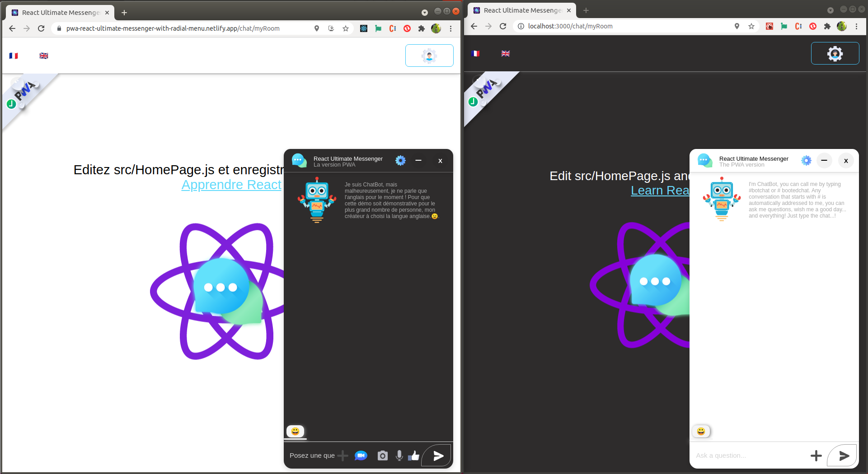Viewport: 868px width, 474px height.
Task: Expand plus menu in right chat input
Action: click(x=816, y=455)
